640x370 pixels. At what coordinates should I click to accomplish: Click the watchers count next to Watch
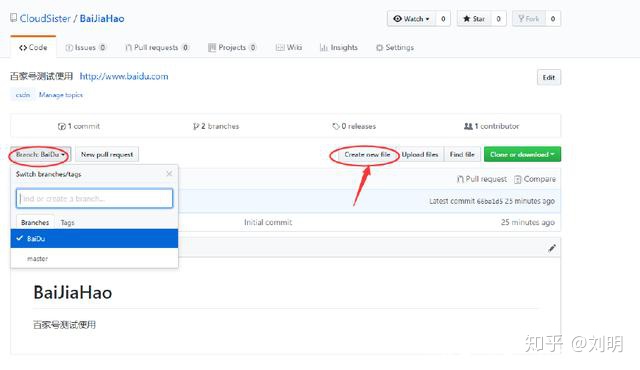(x=443, y=19)
